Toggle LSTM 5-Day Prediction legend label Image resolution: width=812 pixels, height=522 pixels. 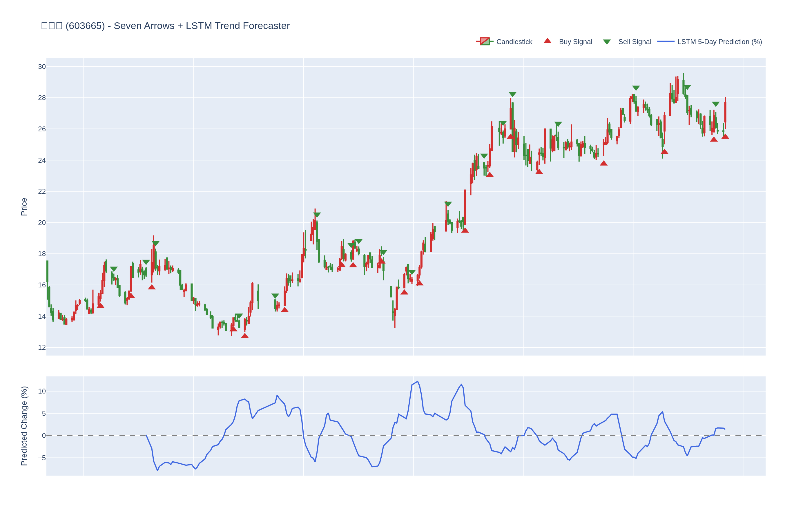click(x=719, y=42)
